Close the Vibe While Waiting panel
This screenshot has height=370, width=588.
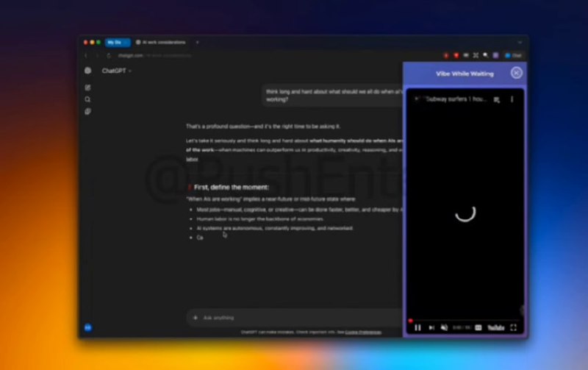[x=517, y=73]
